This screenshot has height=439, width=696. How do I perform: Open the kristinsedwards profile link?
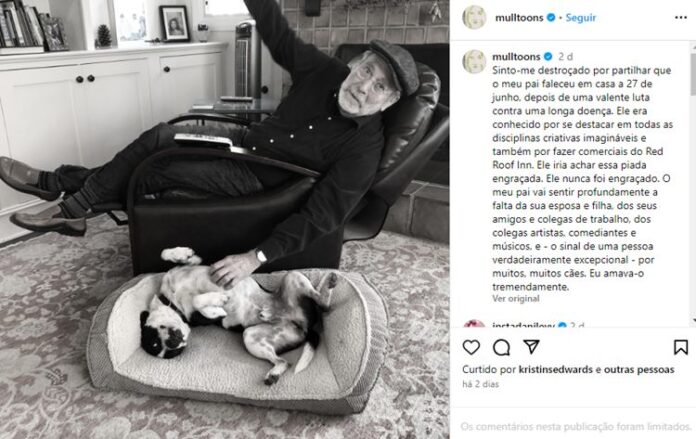(555, 369)
